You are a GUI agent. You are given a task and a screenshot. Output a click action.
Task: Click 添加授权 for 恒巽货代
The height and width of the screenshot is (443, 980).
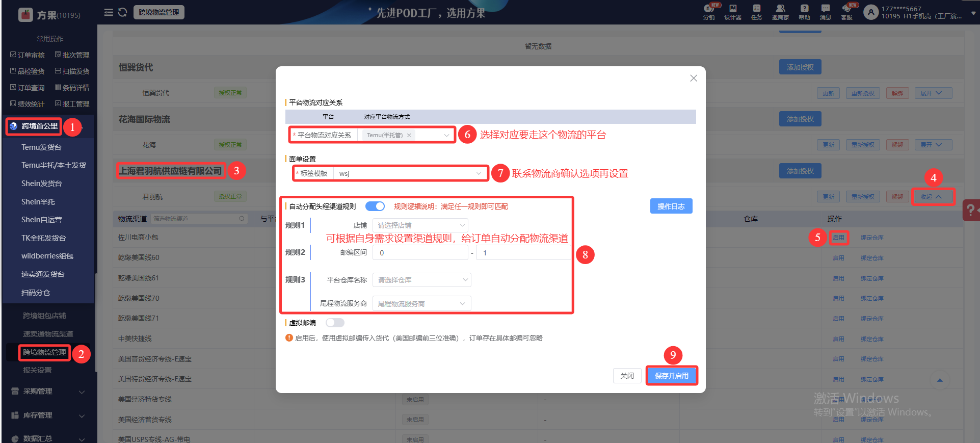click(800, 67)
